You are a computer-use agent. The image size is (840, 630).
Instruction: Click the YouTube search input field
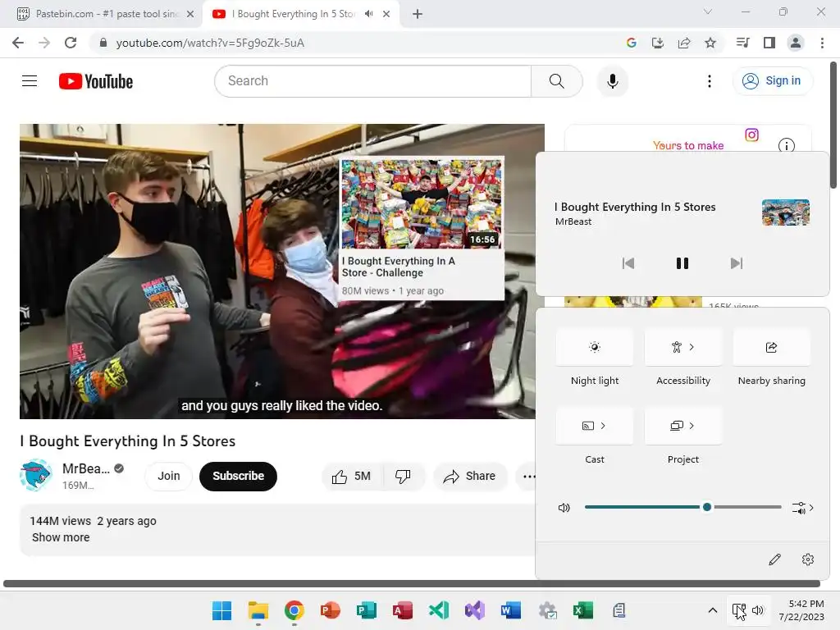pyautogui.click(x=373, y=81)
